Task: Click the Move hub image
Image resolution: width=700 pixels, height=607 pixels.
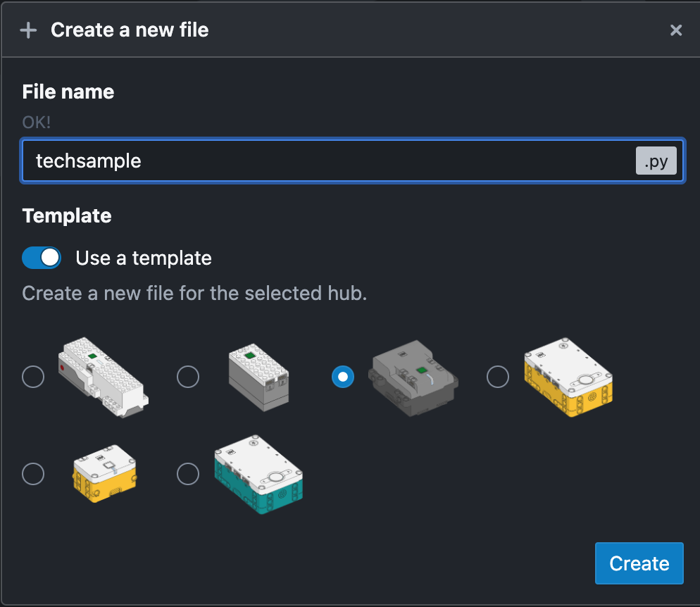Action: pos(103,377)
